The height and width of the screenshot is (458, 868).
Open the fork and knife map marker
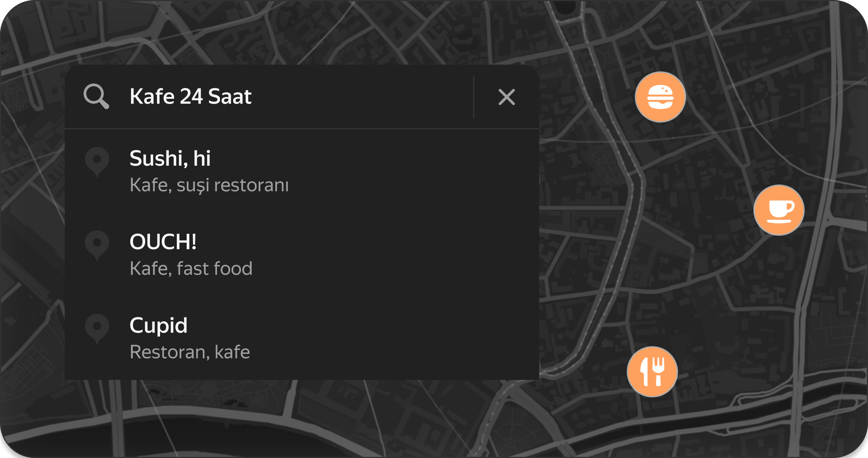coord(652,371)
